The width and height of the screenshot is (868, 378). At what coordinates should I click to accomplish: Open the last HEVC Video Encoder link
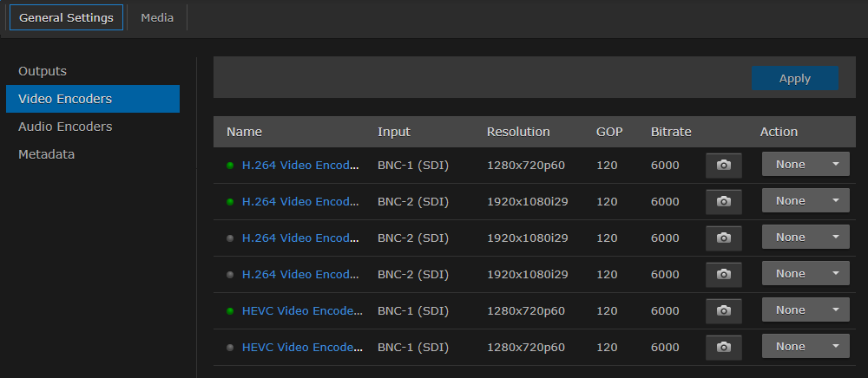point(302,347)
